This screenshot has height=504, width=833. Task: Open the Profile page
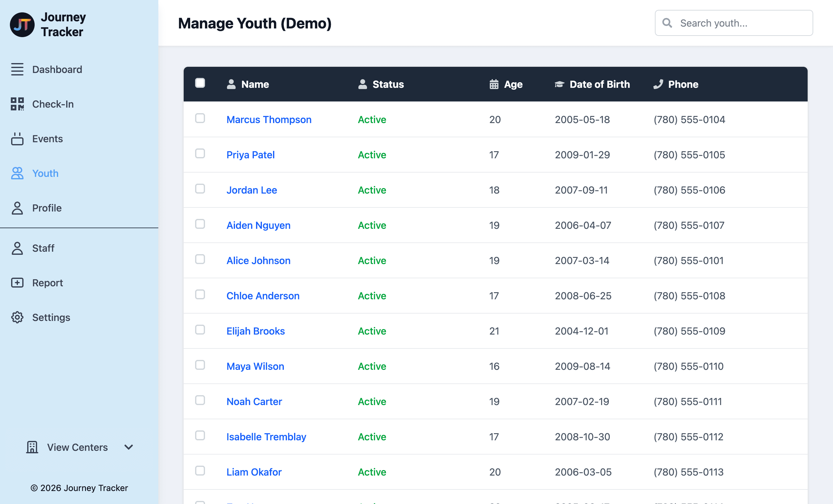[47, 208]
